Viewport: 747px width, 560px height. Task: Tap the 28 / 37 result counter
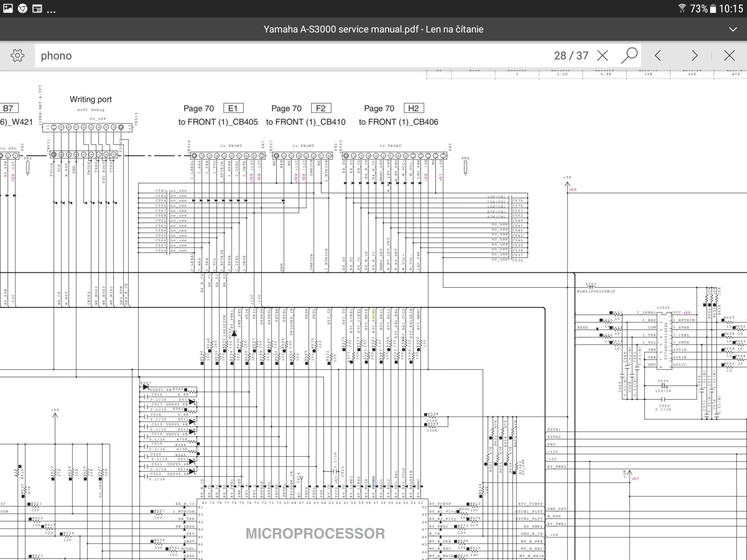[x=571, y=55]
